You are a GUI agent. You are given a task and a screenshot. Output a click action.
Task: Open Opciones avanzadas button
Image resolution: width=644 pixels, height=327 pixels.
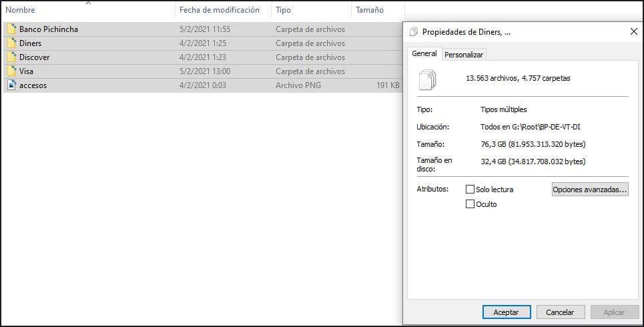[x=590, y=190]
